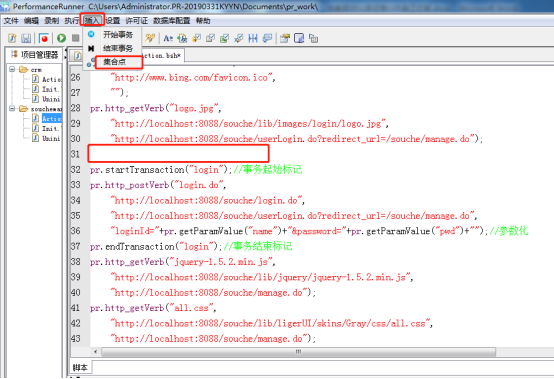Choose 开始事务 from the insert menu
Image resolution: width=554 pixels, height=379 pixels.
pos(118,35)
